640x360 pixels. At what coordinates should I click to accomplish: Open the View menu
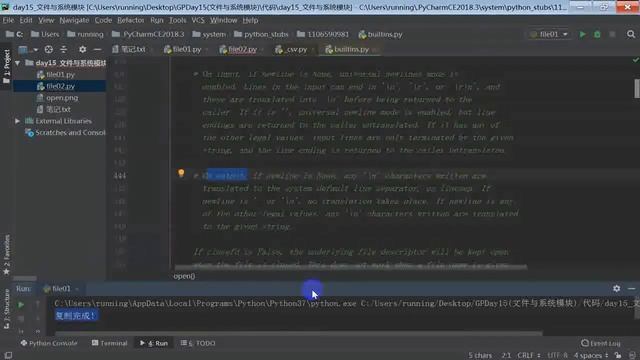tap(46, 20)
